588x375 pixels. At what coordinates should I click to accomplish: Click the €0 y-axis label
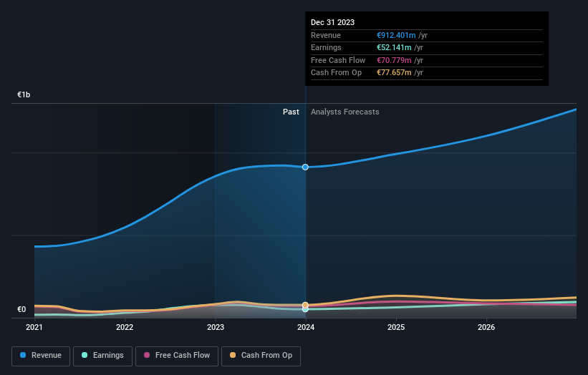pos(21,309)
